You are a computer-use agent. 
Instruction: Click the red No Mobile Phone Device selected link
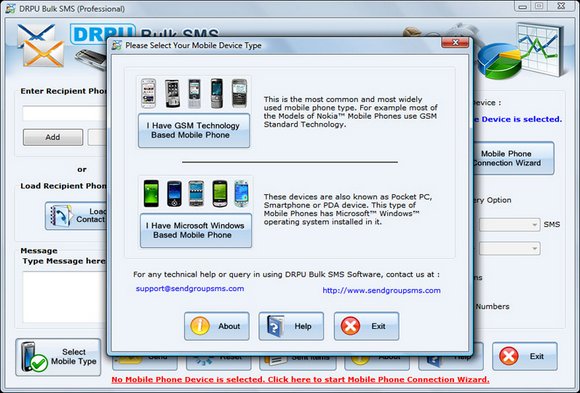pos(300,380)
